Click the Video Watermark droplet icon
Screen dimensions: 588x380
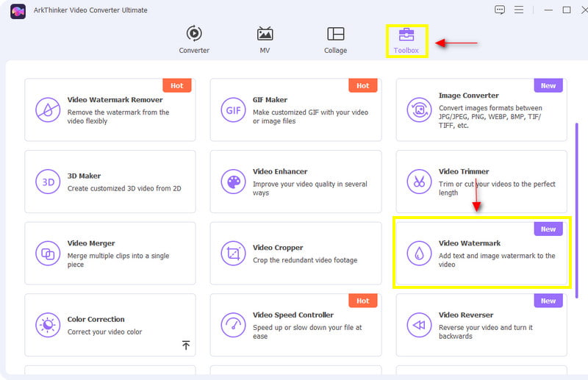419,254
